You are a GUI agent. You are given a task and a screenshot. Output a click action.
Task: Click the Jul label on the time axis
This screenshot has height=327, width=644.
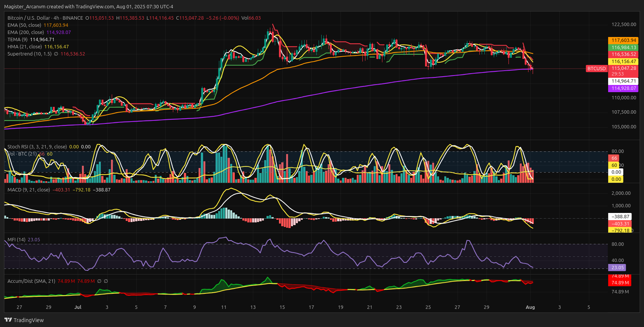[78, 307]
